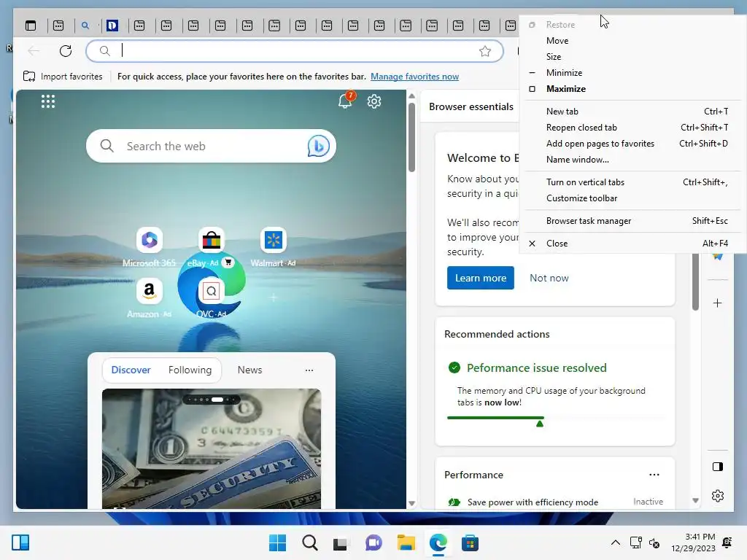Screen dimensions: 747x560
Task: Click the page scroll up arrow
Action: (x=412, y=96)
